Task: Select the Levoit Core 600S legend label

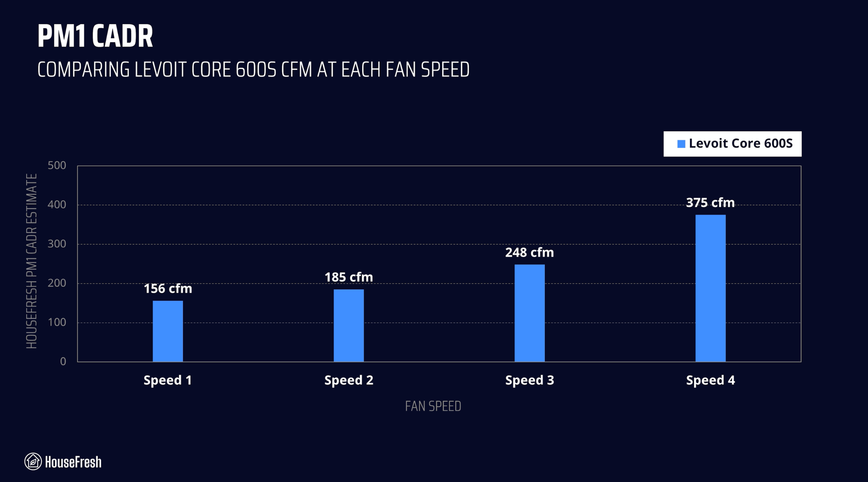Action: [741, 144]
